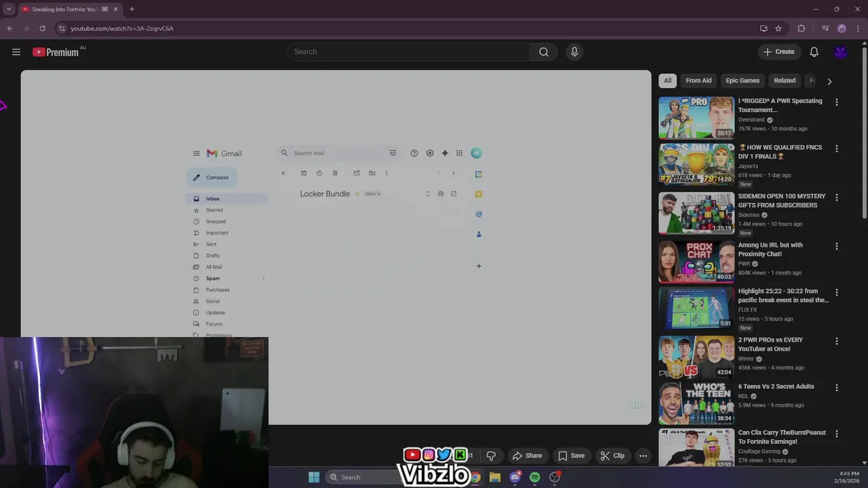Visit the CouRage Gaming channel name
Image resolution: width=868 pixels, height=488 pixels.
(x=759, y=451)
